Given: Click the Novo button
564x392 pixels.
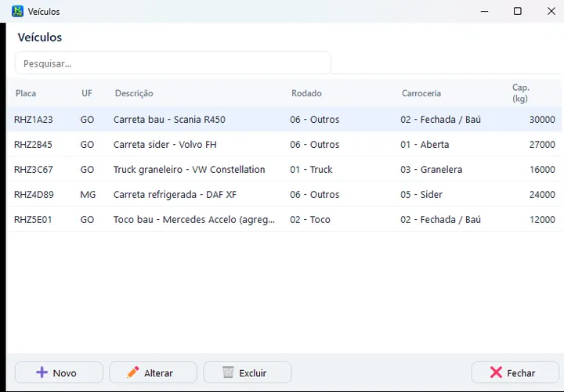Looking at the screenshot, I should [x=59, y=372].
